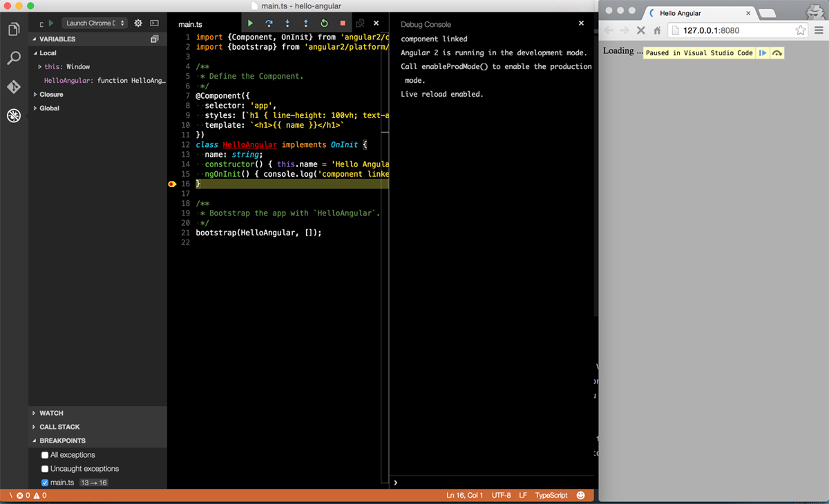Select the Step Over debug icon

[x=269, y=23]
